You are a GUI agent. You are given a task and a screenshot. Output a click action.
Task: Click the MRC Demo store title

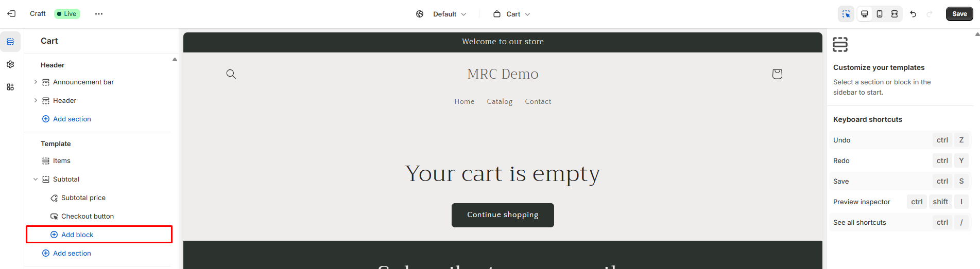pyautogui.click(x=503, y=74)
